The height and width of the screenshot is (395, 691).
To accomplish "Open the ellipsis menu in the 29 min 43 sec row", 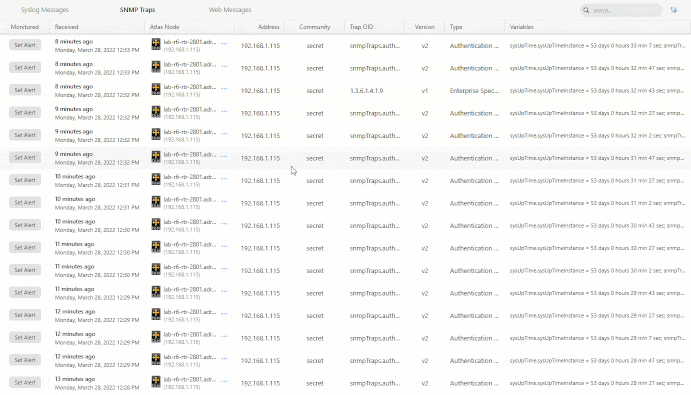I will (x=224, y=291).
